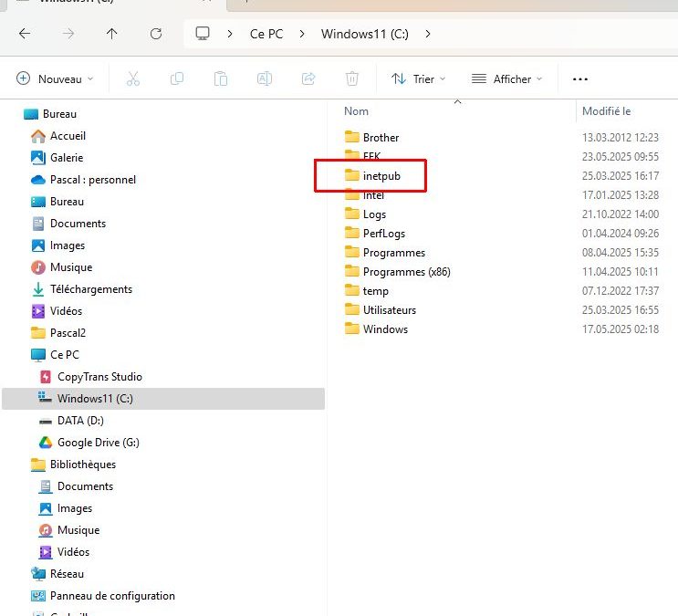The height and width of the screenshot is (616, 678).
Task: Click the Paste clipboard icon
Action: (x=221, y=78)
